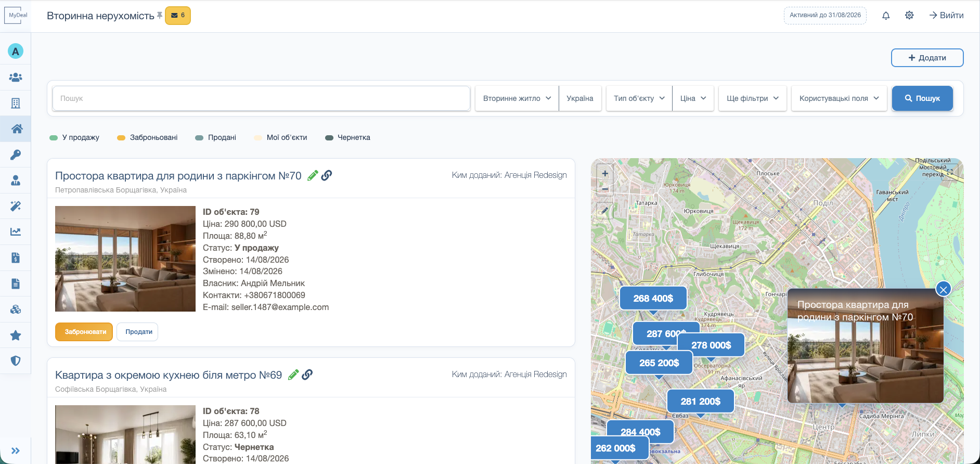Open the map popup listing image
This screenshot has height=464, width=980.
[866, 346]
